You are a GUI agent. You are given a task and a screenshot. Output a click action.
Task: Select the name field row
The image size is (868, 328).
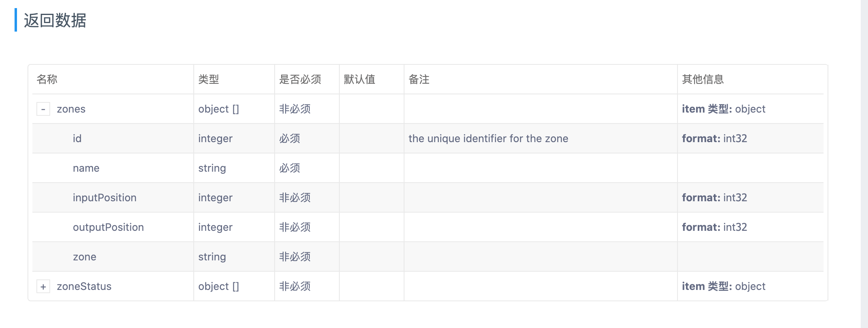[x=86, y=168]
